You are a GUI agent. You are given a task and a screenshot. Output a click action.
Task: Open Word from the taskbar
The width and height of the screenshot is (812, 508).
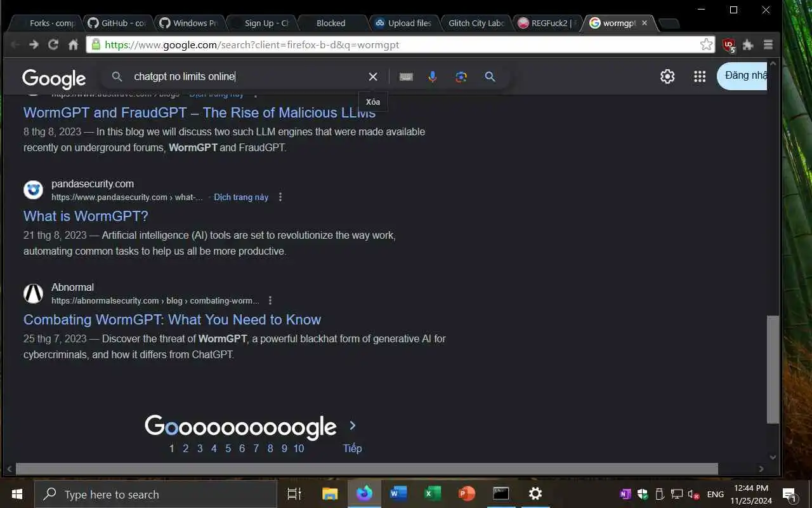(398, 494)
